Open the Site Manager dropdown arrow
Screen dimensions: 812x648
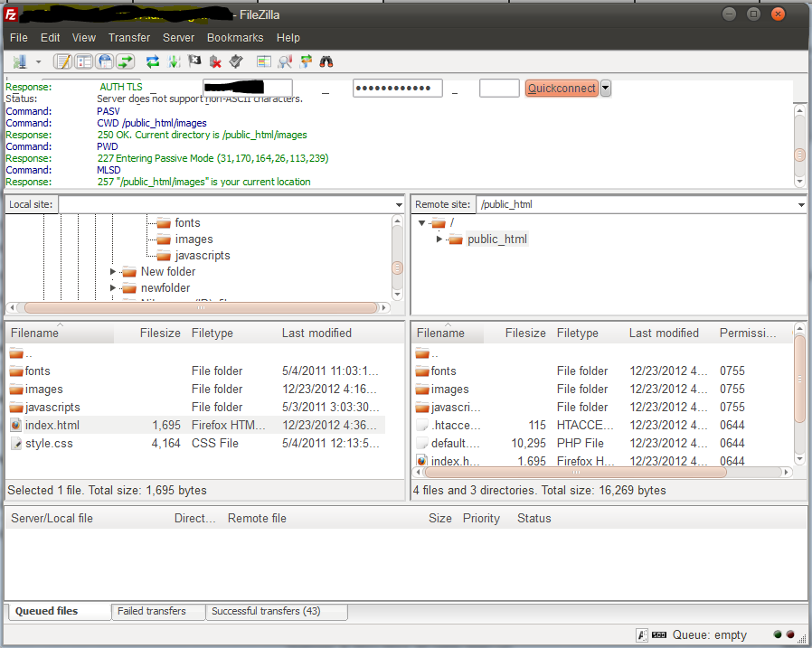point(38,61)
